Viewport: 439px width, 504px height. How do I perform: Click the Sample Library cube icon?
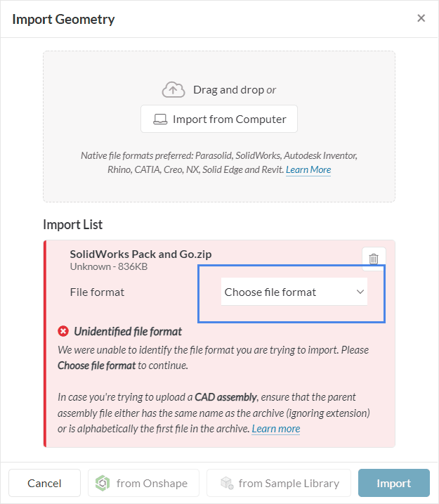[226, 483]
